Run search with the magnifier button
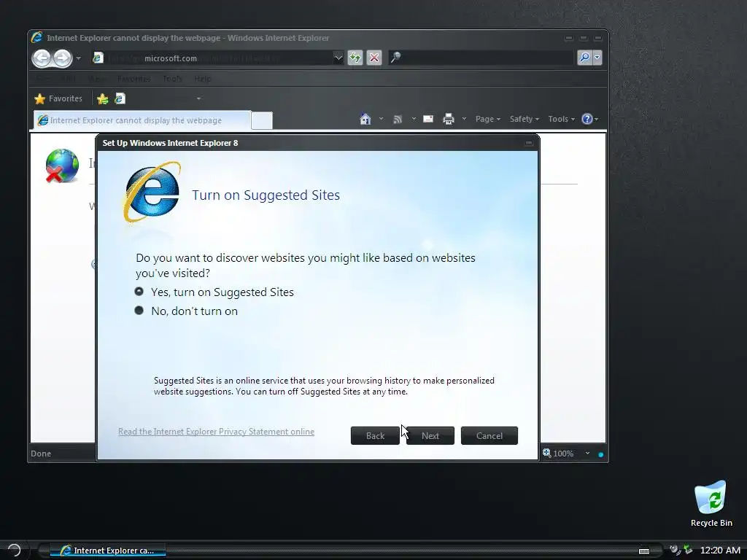Screen dimensions: 747x560 click(584, 58)
